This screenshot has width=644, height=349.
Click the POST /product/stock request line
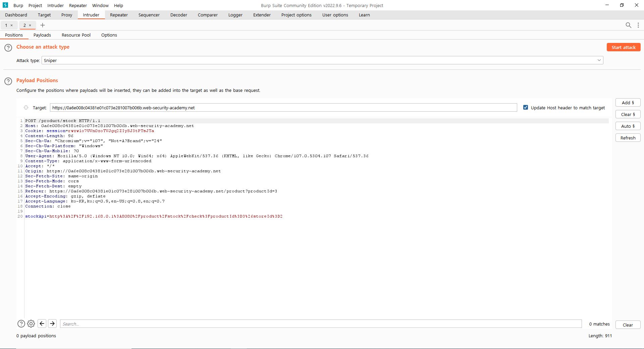pyautogui.click(x=63, y=121)
